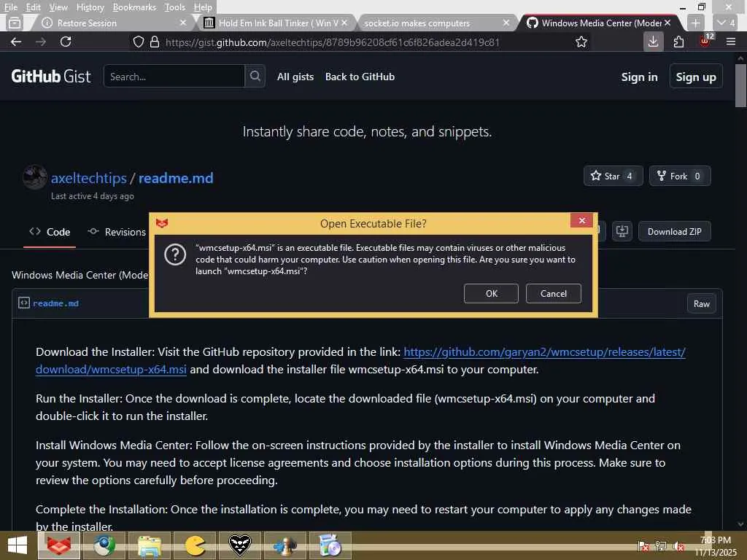This screenshot has height=560, width=747.
Task: Open a new browser tab
Action: pos(695,23)
